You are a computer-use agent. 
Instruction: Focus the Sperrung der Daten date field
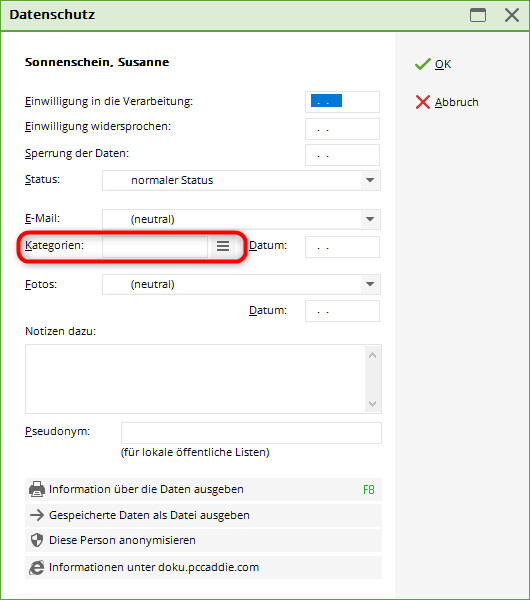pos(342,155)
